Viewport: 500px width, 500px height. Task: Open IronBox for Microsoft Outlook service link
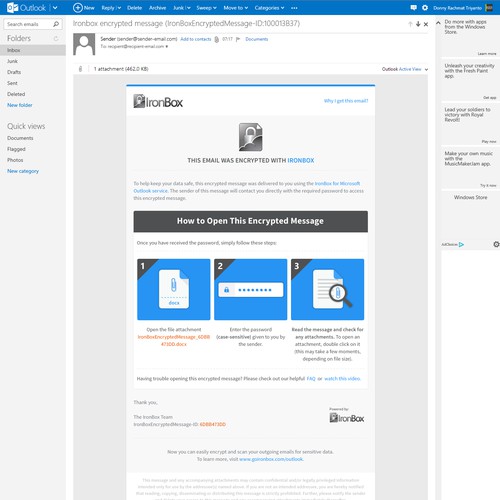(x=247, y=187)
